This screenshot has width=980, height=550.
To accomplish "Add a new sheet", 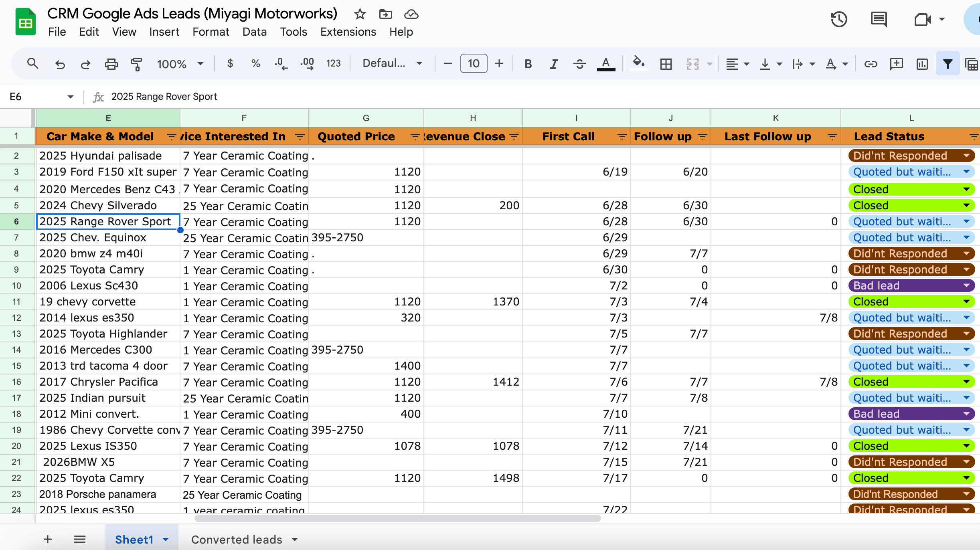I will (x=48, y=539).
